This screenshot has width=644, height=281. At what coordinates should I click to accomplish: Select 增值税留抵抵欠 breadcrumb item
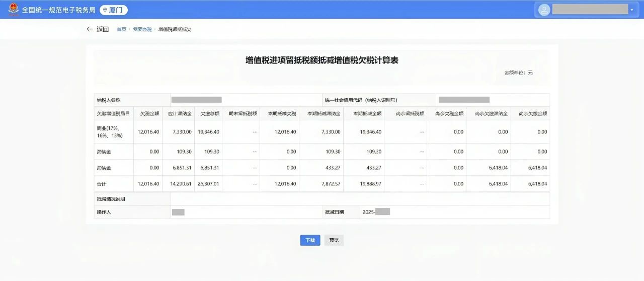(175, 30)
